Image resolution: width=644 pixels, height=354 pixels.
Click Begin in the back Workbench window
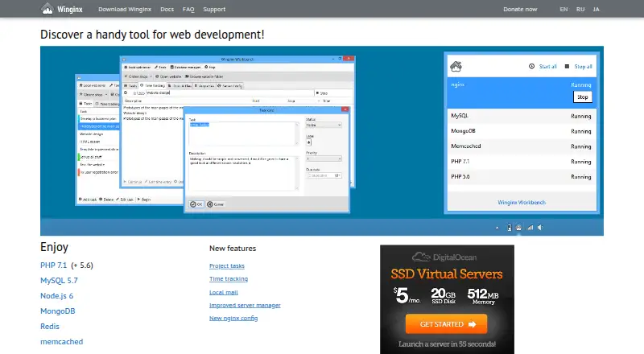coord(144,200)
